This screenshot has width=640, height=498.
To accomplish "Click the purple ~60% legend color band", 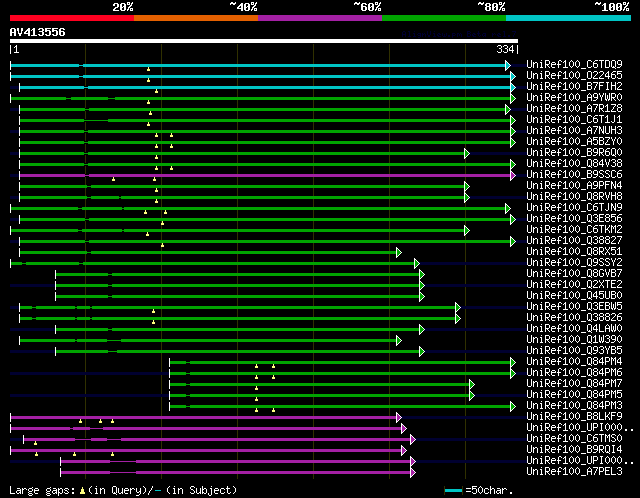I will pos(319,18).
